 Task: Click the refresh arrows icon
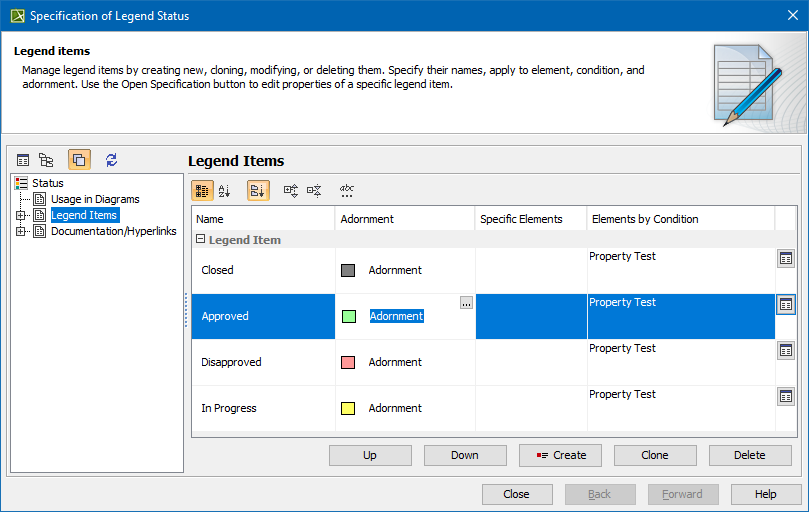[111, 160]
